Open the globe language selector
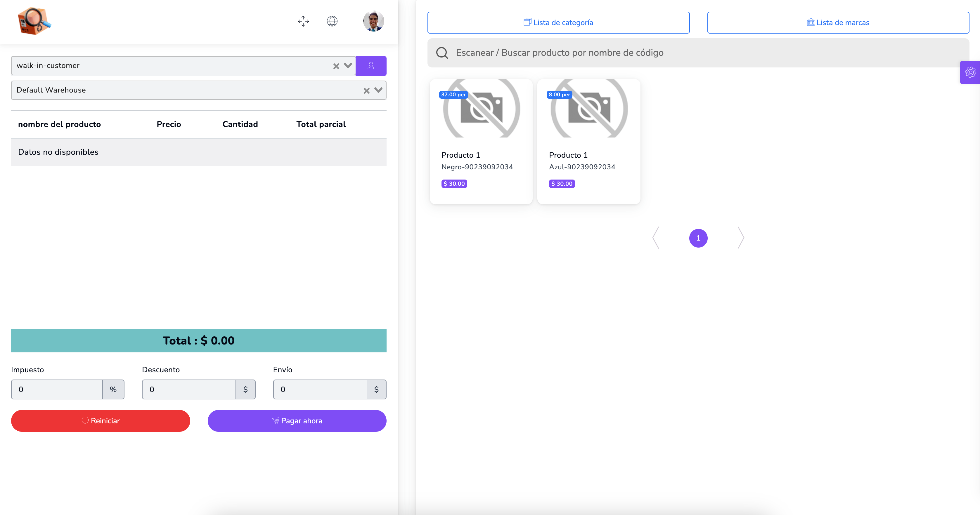This screenshot has height=515, width=980. pyautogui.click(x=332, y=21)
